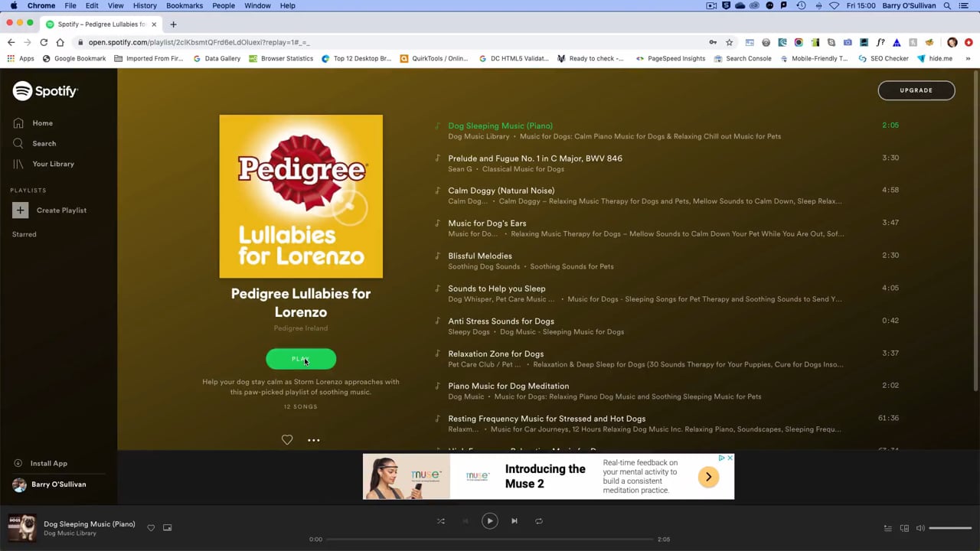Toggle picture-in-picture mini player icon
The width and height of the screenshot is (980, 551).
[x=168, y=528]
